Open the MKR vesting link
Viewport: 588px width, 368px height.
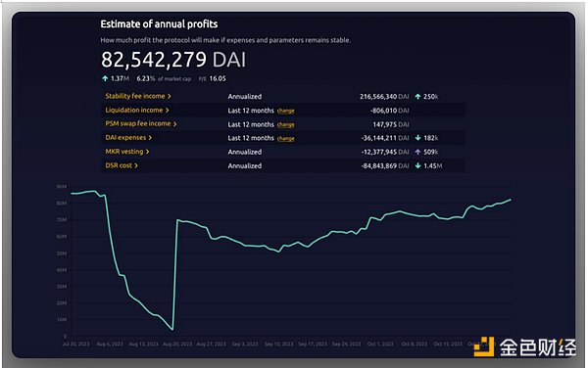(x=127, y=152)
